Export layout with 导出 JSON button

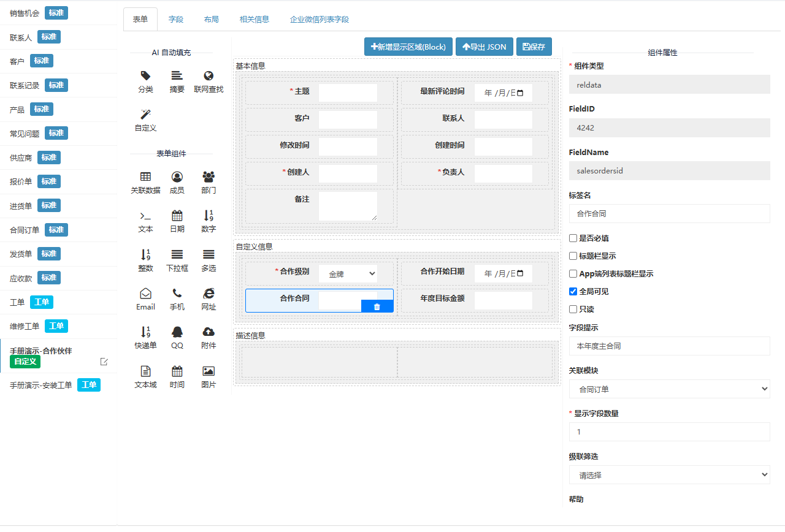(x=484, y=47)
